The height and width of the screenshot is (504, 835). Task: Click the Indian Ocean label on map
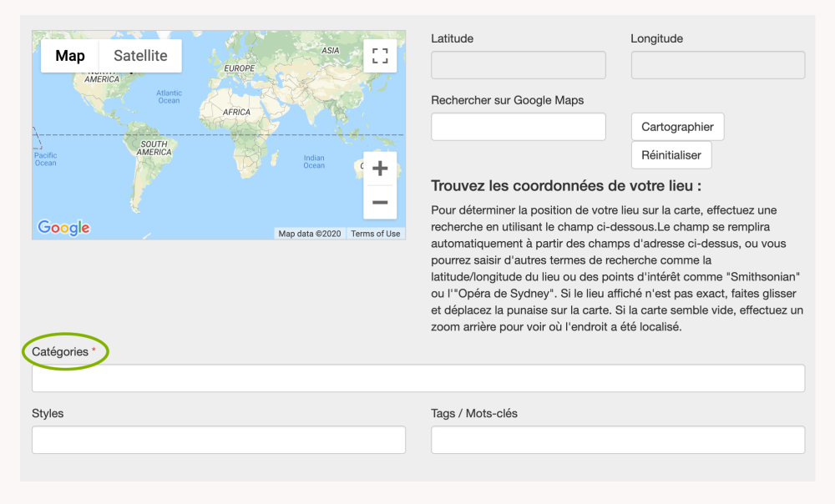coord(314,162)
